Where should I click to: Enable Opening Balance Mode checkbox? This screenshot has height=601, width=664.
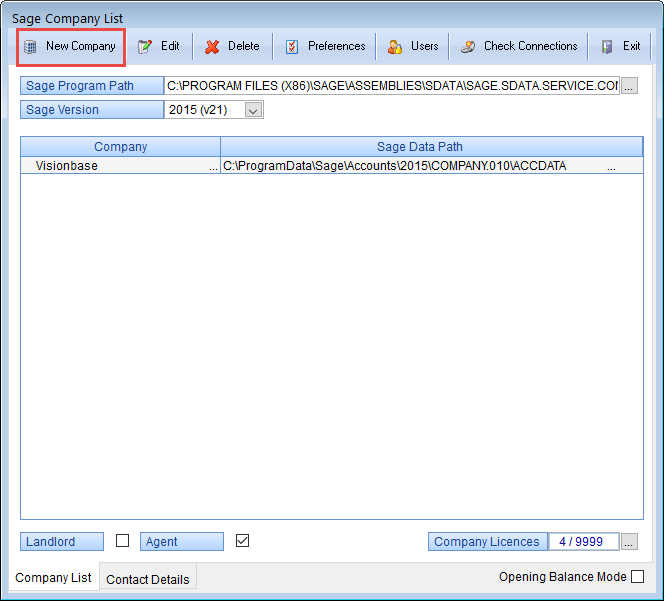pyautogui.click(x=637, y=576)
